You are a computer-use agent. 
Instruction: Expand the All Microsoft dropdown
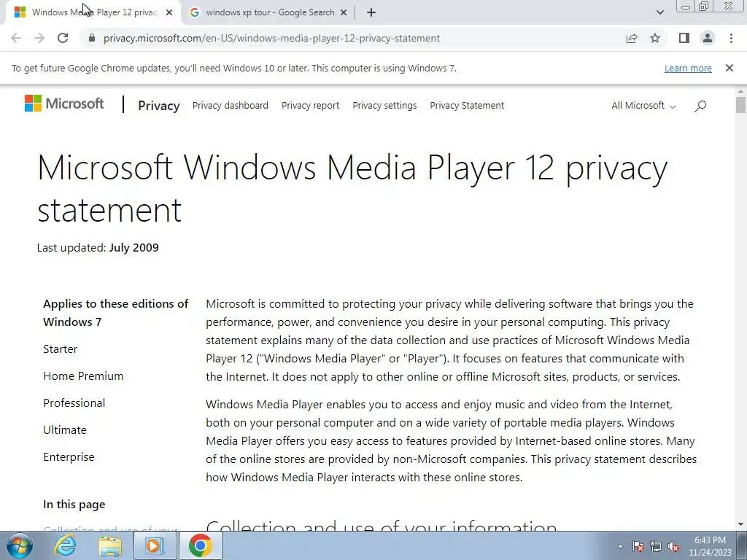[x=643, y=106]
